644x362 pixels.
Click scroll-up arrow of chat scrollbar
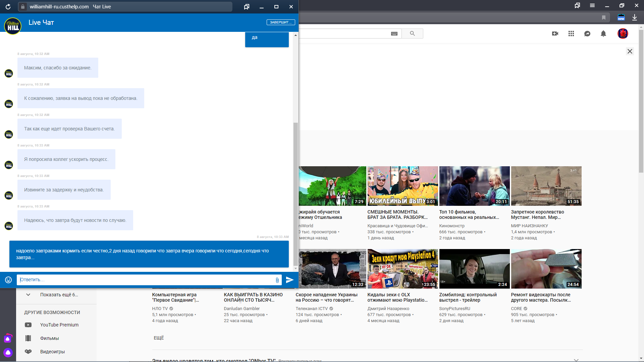296,35
